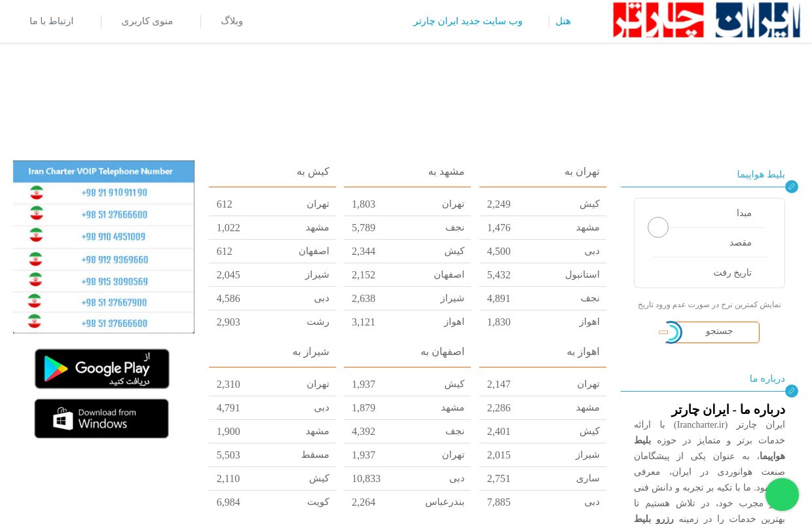Screen dimensions: 812x524
Task: Open the Google Play download badge
Action: [102, 369]
